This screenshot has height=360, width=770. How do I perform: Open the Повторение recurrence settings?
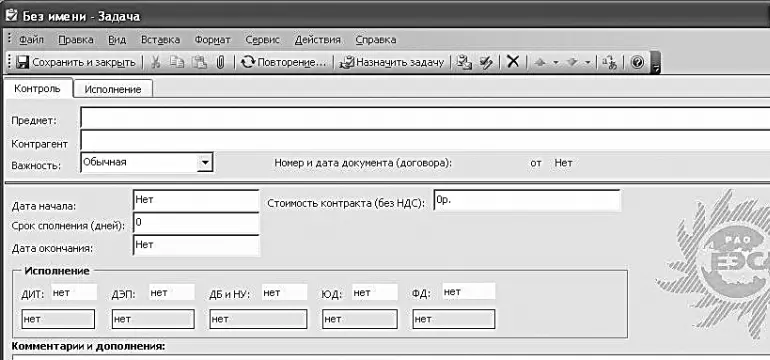(x=284, y=62)
